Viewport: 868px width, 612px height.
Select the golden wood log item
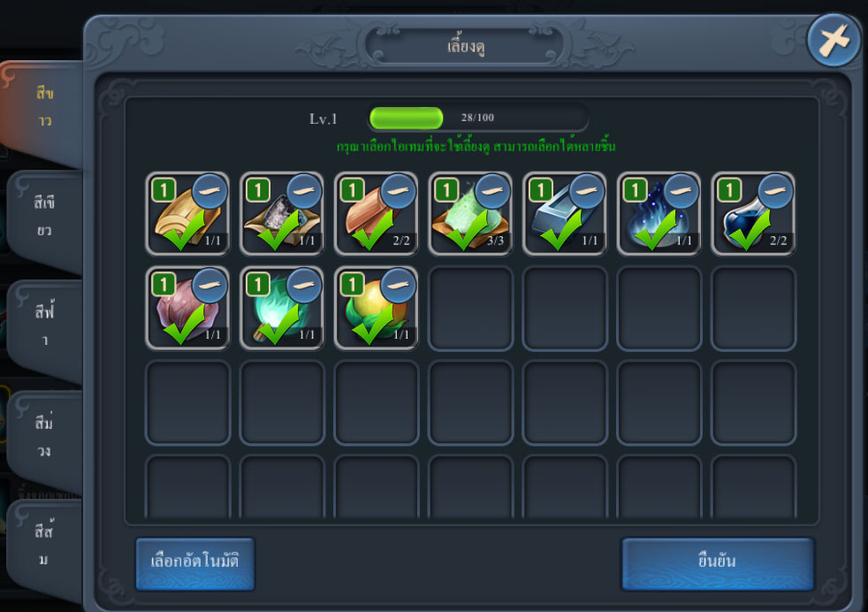coord(187,214)
